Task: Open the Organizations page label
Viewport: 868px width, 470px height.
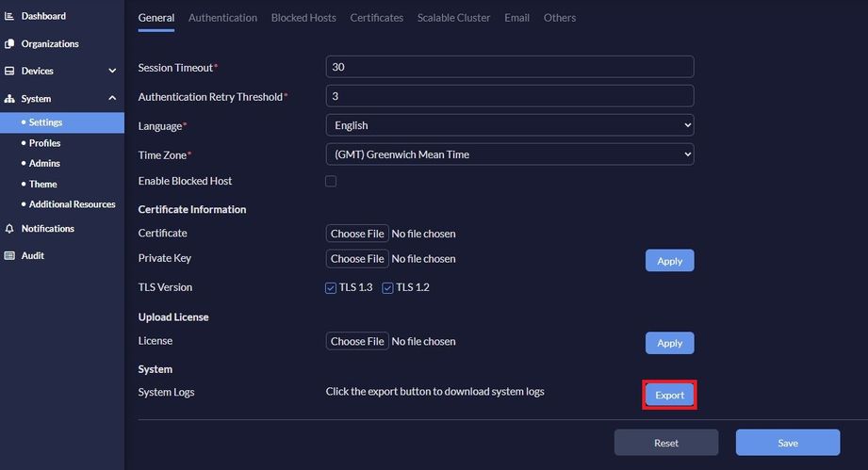Action: (50, 43)
